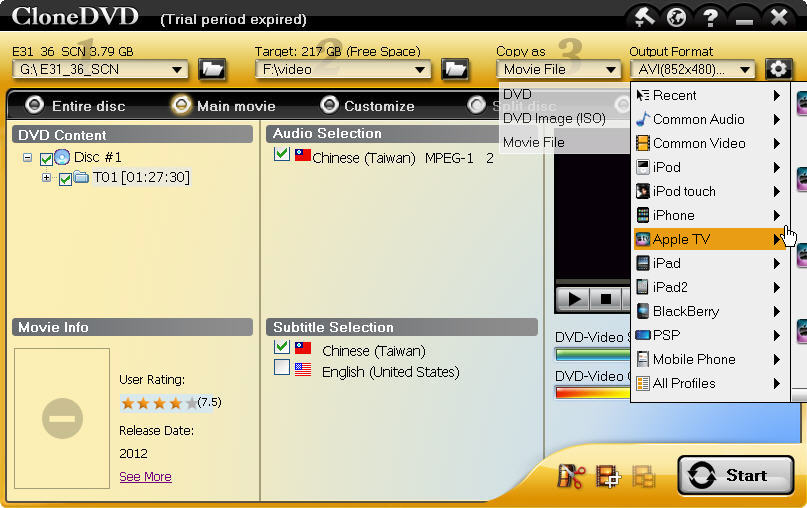Click the green DVD-Video size bar
Viewport: 807px width, 508px height.
point(593,354)
